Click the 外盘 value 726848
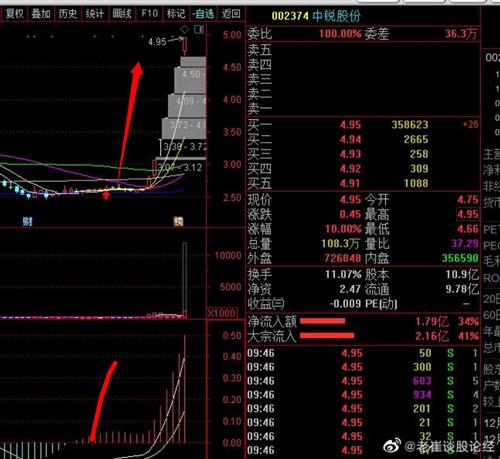The height and width of the screenshot is (459, 500). coord(343,258)
